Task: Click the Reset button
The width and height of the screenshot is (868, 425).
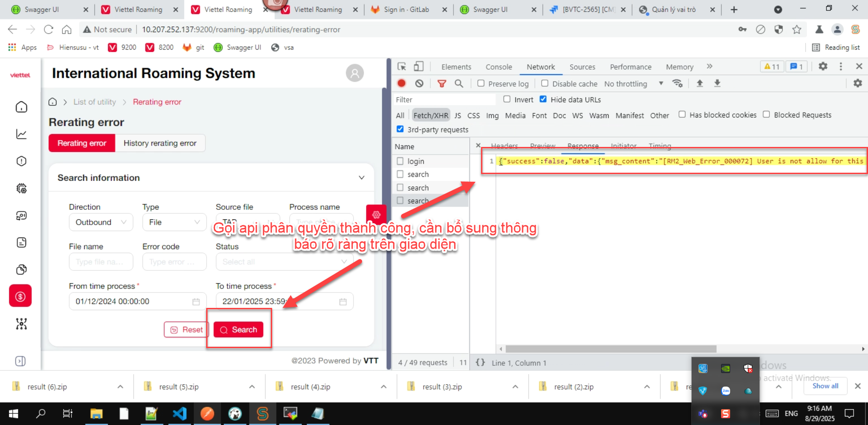Action: tap(186, 330)
